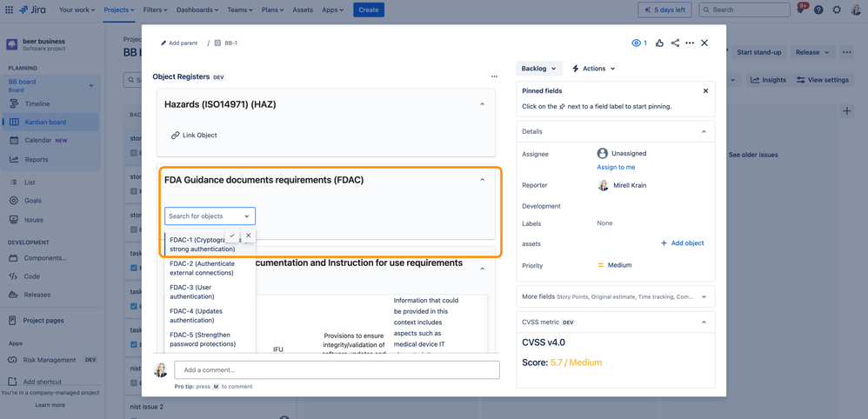Image resolution: width=868 pixels, height=419 pixels.
Task: Expand More fields section
Action: click(x=704, y=296)
